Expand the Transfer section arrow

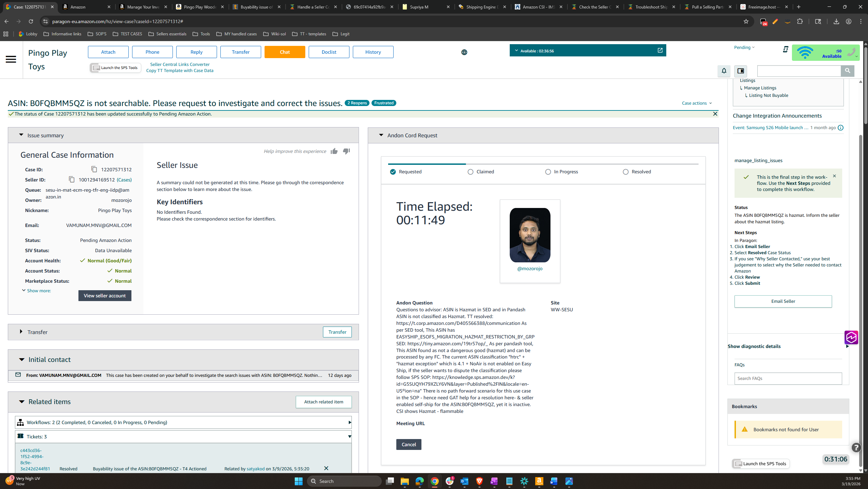tap(21, 332)
